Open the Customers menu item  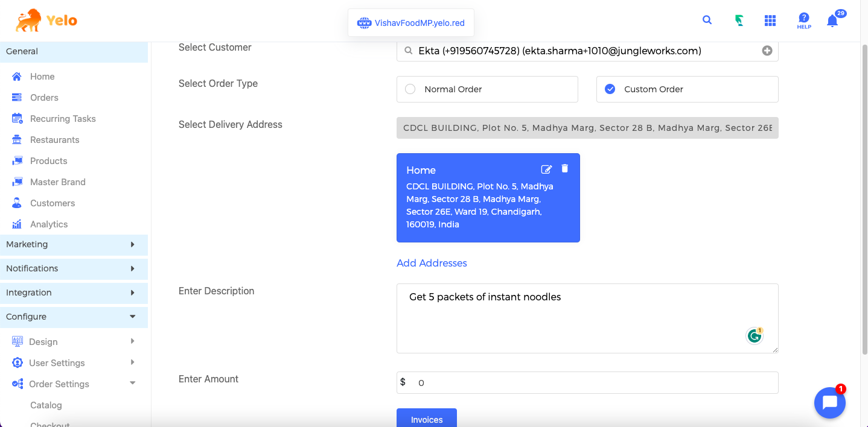click(53, 203)
